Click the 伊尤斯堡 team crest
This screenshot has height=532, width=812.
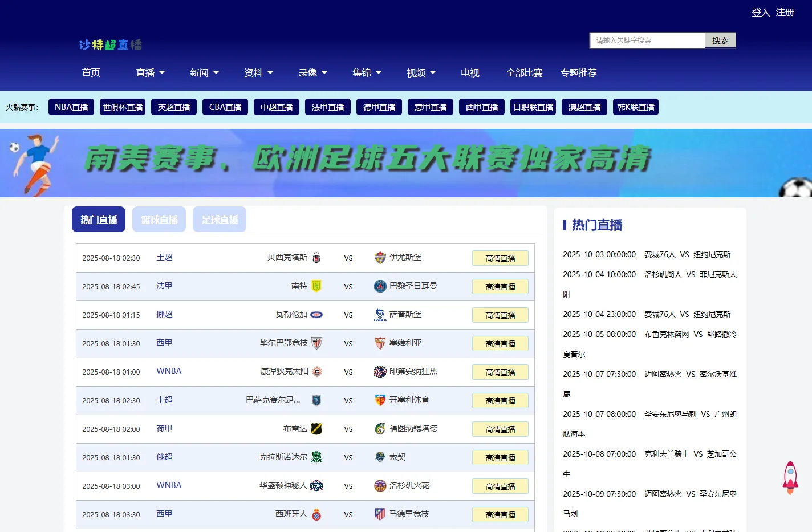tap(380, 258)
